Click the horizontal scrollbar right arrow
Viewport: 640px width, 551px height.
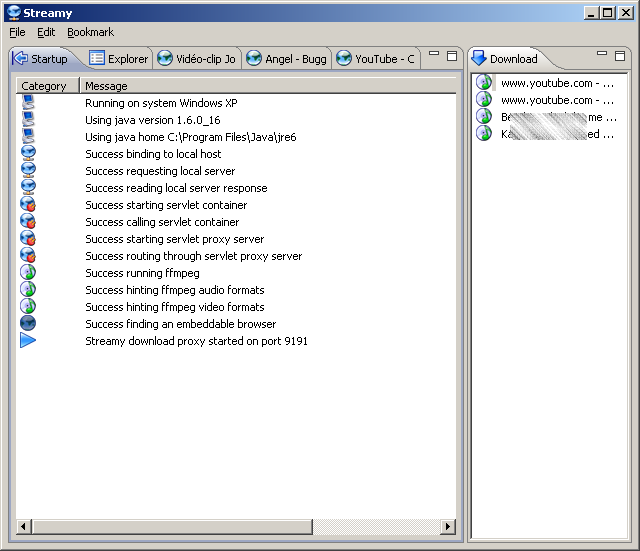point(448,527)
